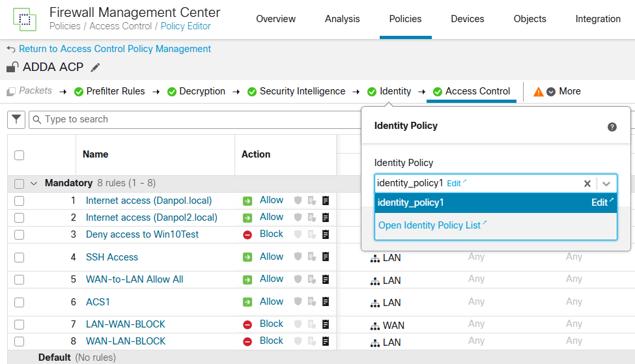Viewport: 635px width, 364px height.
Task: Open the Overview menu
Action: pos(275,19)
